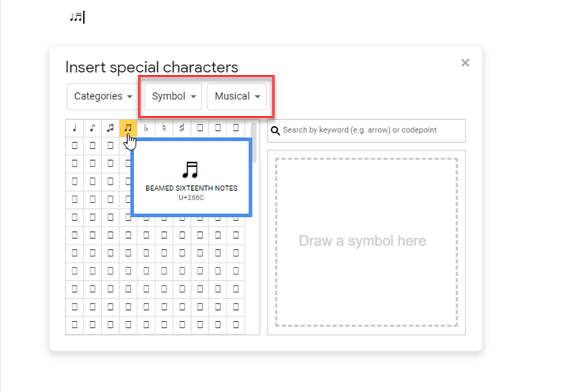The height and width of the screenshot is (392, 584).
Task: Click the magnifier search icon
Action: point(275,131)
